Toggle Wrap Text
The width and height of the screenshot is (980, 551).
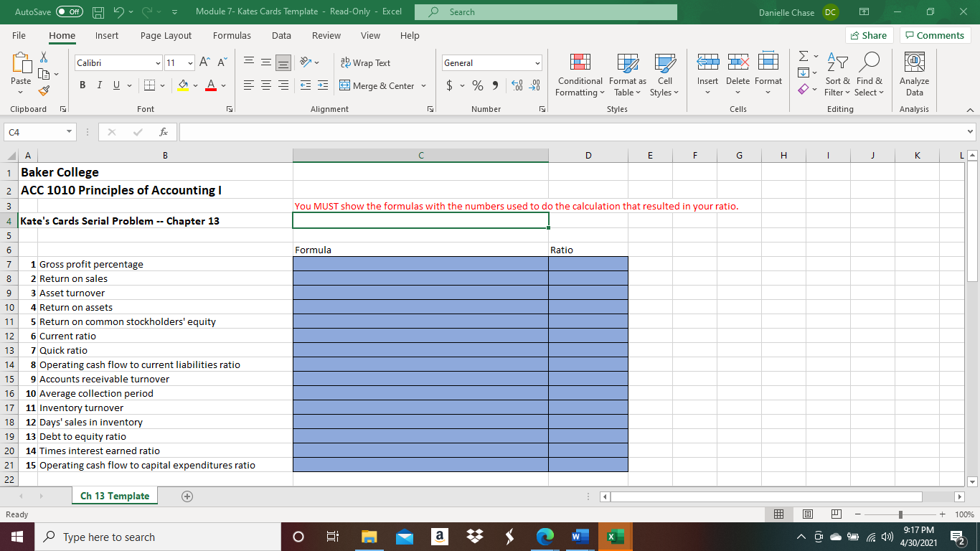point(365,63)
